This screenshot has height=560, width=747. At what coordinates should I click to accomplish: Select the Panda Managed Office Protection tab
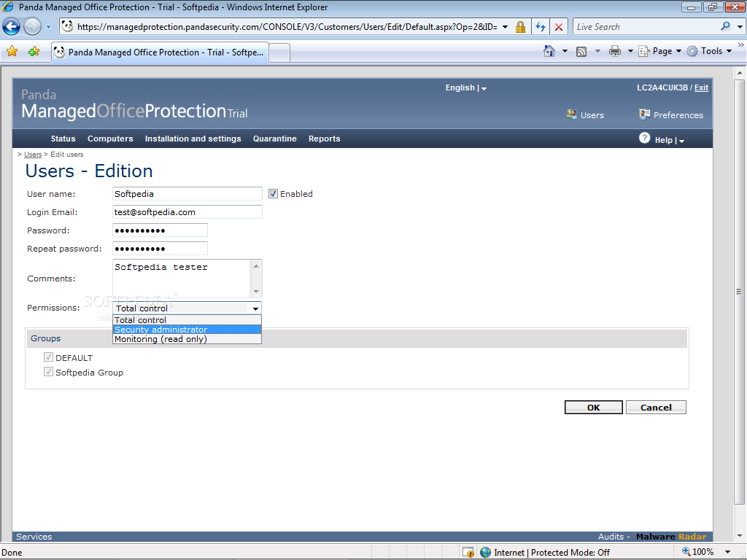pos(160,52)
